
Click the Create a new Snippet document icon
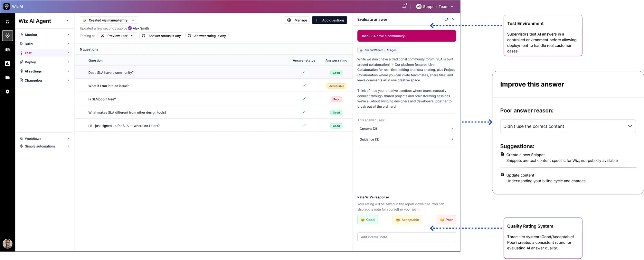[x=502, y=154]
